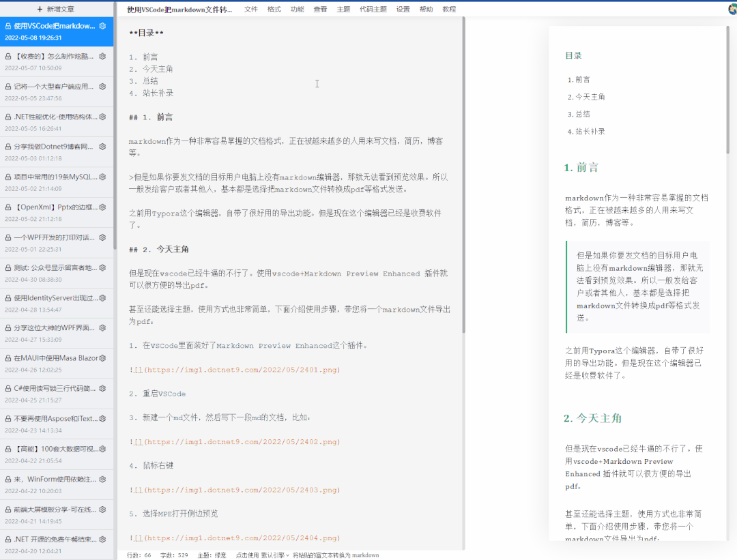Click preview link 1. 前言 in 目录
This screenshot has height=560, width=737.
pos(579,79)
